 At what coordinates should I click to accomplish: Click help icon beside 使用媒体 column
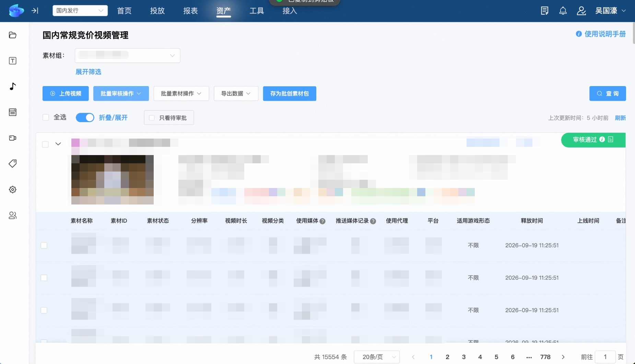click(322, 221)
